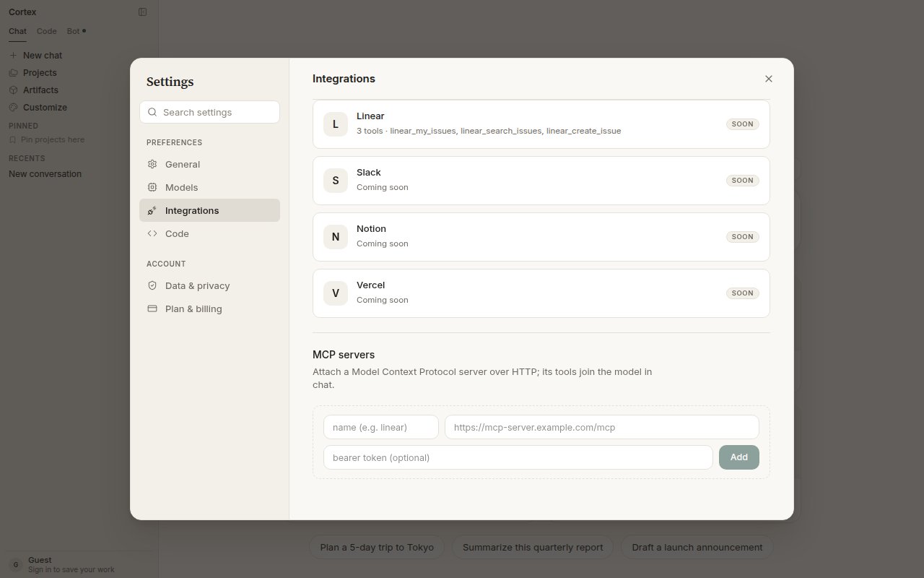Click the Linear integration title
The width and height of the screenshot is (924, 578).
pos(370,116)
